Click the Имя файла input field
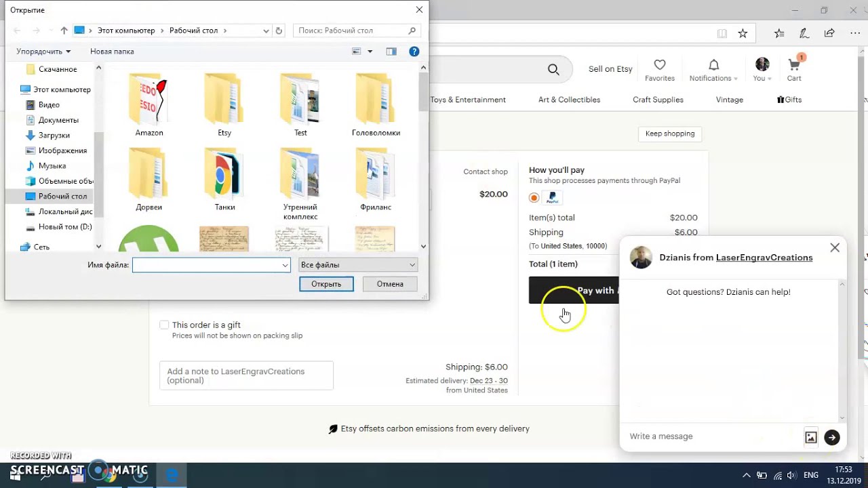 (211, 265)
